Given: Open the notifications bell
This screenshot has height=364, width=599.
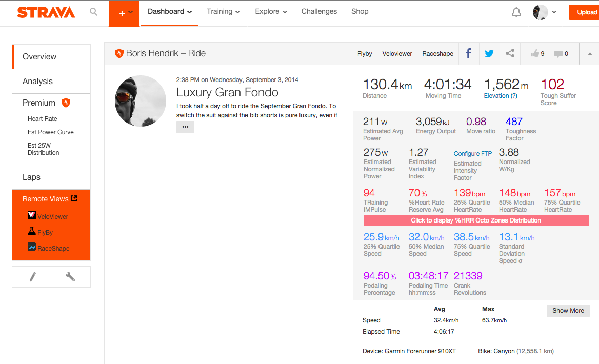Looking at the screenshot, I should [516, 12].
